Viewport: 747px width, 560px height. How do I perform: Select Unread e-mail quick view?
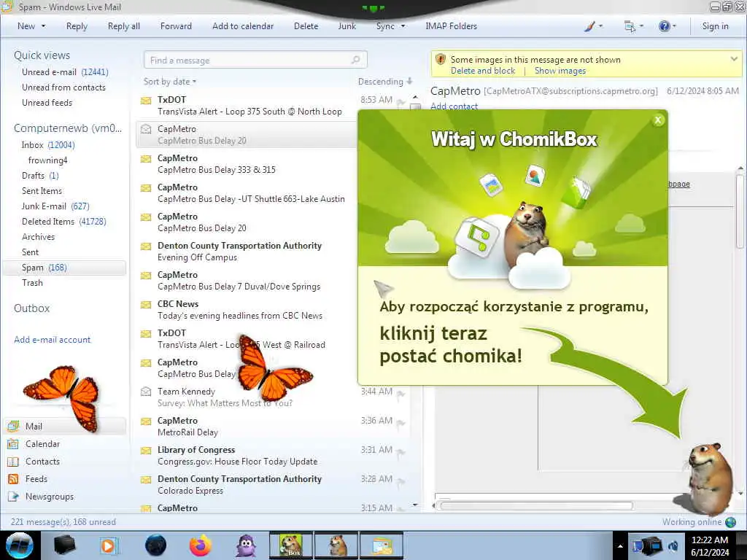click(65, 72)
